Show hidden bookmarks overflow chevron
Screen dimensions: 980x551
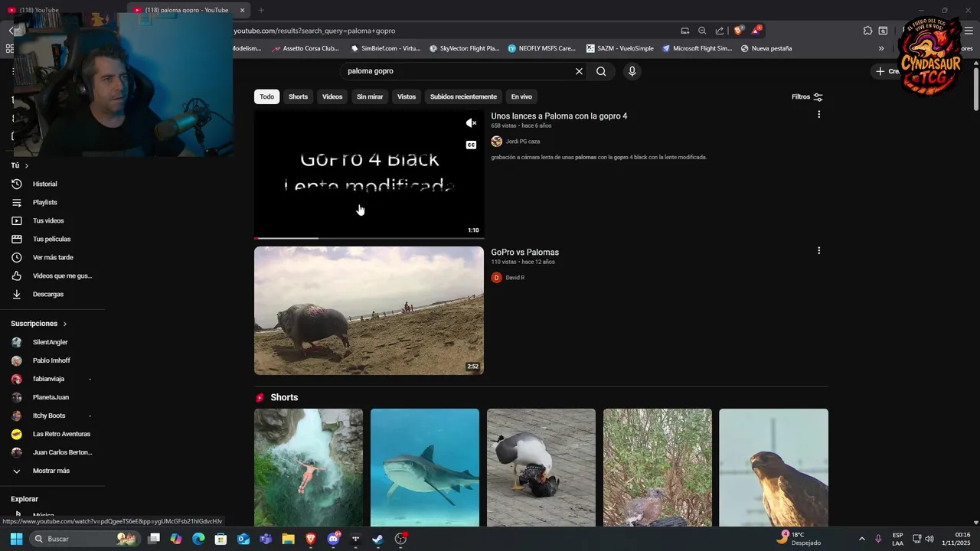point(881,48)
